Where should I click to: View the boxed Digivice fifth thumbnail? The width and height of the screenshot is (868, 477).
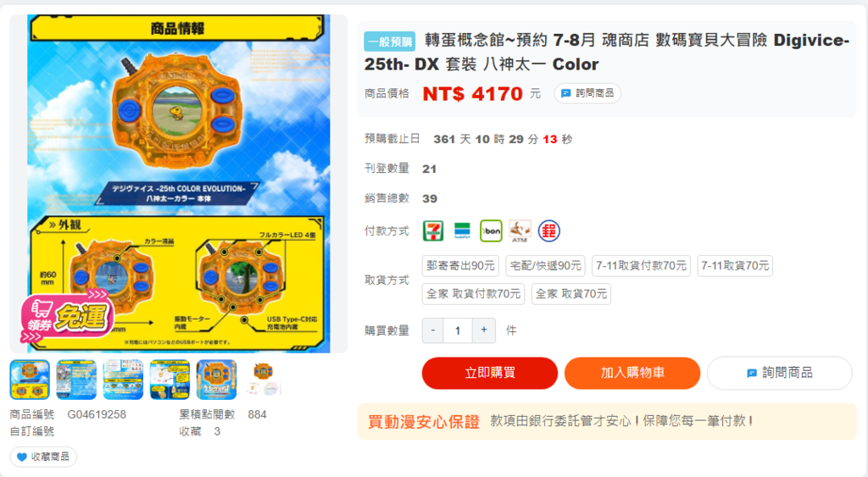point(216,380)
